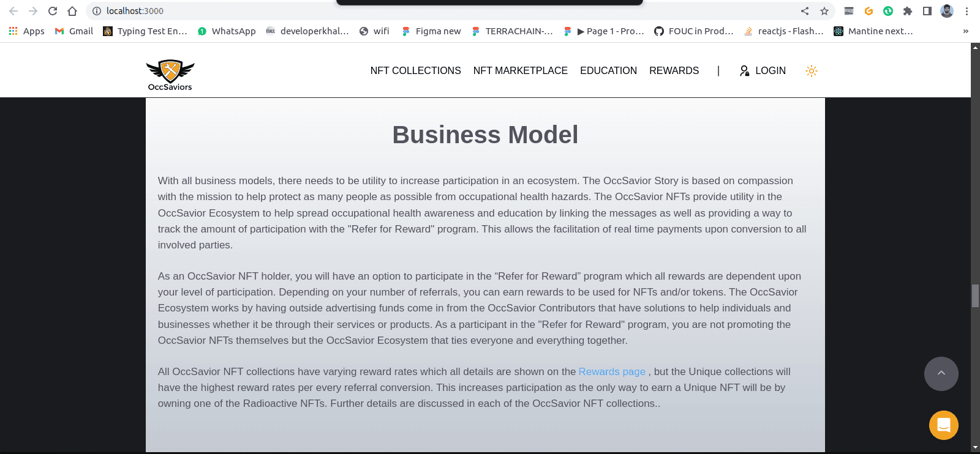Screen dimensions: 980x454
Task: Click the orange G extension icon
Action: coord(869,11)
